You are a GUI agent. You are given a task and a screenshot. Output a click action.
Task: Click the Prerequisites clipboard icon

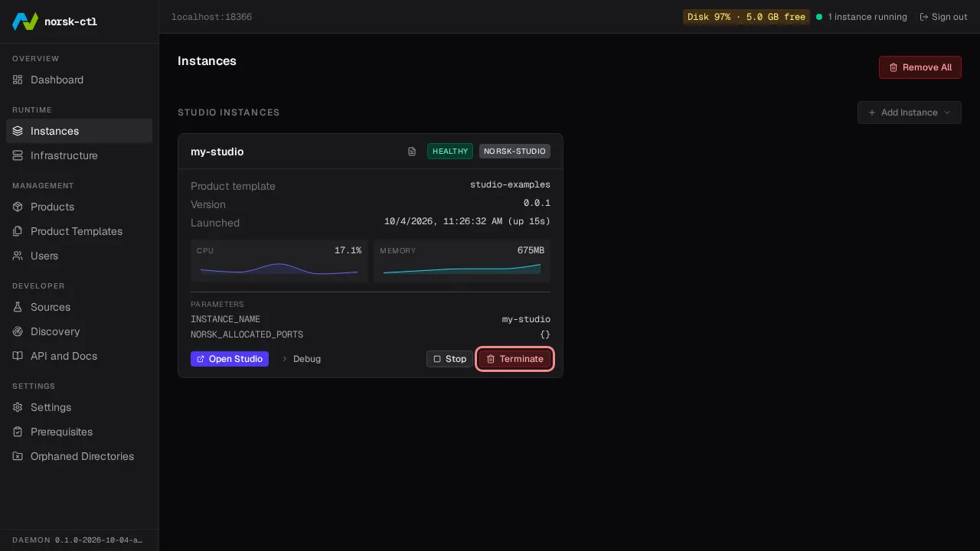(x=18, y=432)
